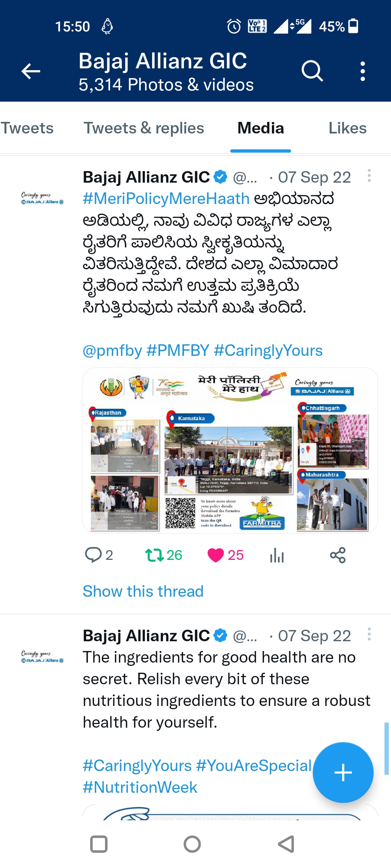Open options menu of nutrition tweet

369,634
